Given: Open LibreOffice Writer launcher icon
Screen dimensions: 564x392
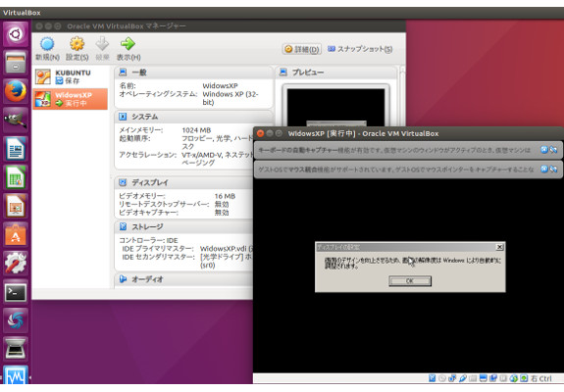Looking at the screenshot, I should pyautogui.click(x=16, y=148).
